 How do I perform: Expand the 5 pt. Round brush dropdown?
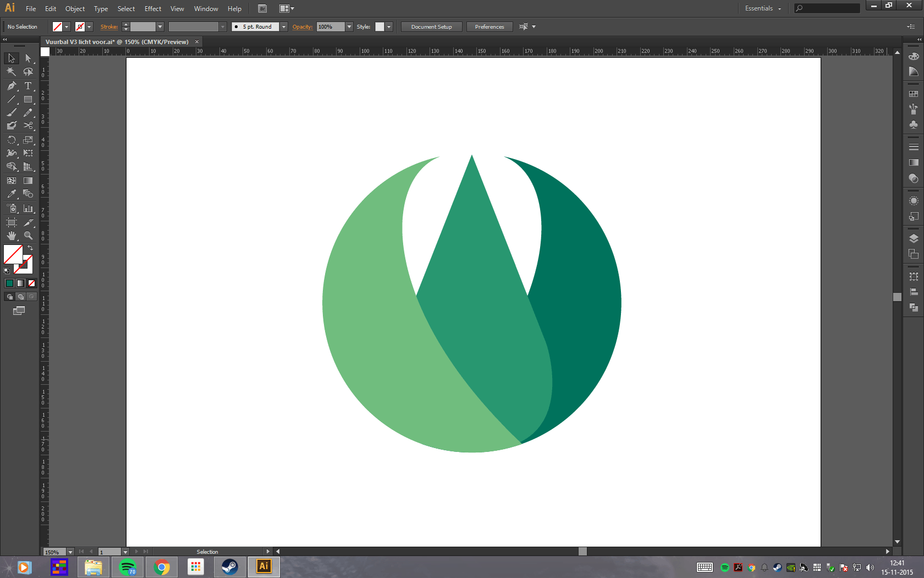[x=284, y=27]
